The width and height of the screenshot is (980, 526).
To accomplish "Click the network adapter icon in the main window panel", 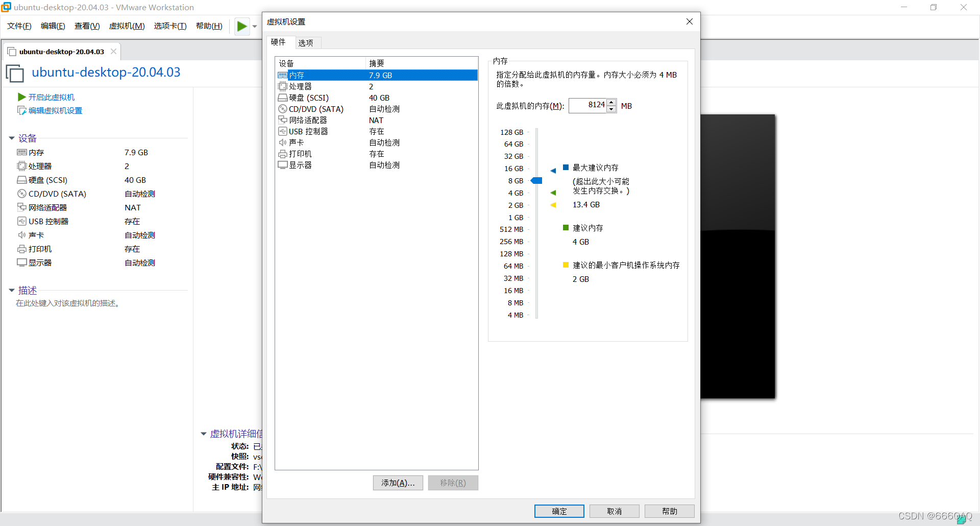I will tap(22, 207).
